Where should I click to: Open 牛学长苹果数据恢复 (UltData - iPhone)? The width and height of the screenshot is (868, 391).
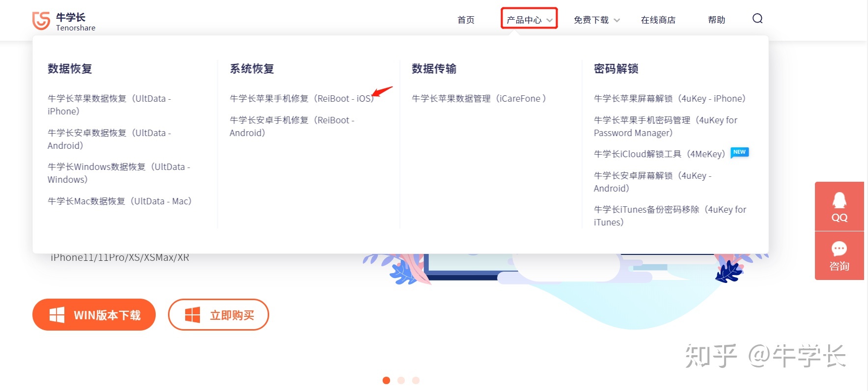[110, 105]
